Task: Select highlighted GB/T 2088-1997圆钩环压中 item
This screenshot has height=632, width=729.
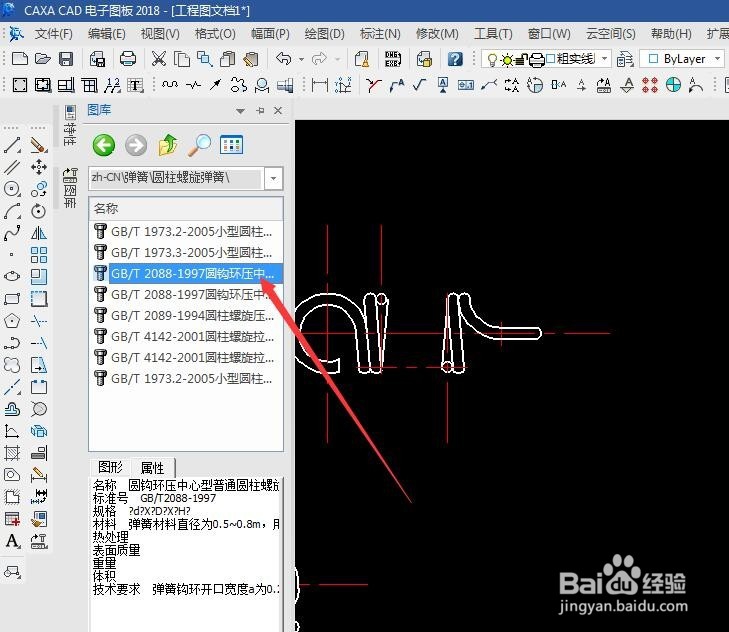Action: [186, 273]
